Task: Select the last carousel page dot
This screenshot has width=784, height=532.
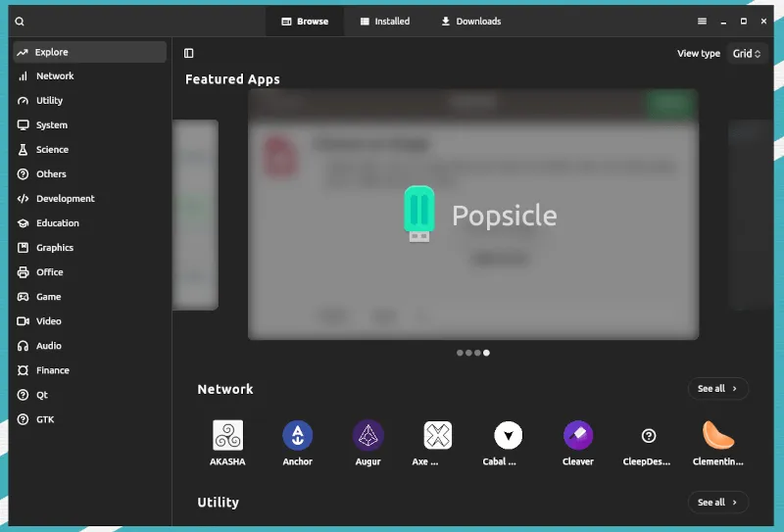Action: (487, 353)
